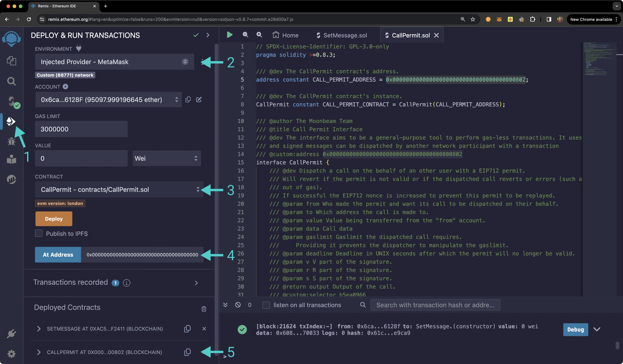Image resolution: width=623 pixels, height=364 pixels.
Task: Switch to the Home tab
Action: 285,35
